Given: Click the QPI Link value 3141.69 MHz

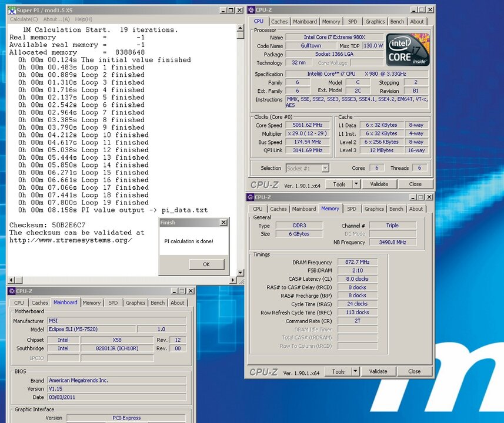Looking at the screenshot, I should (x=308, y=150).
